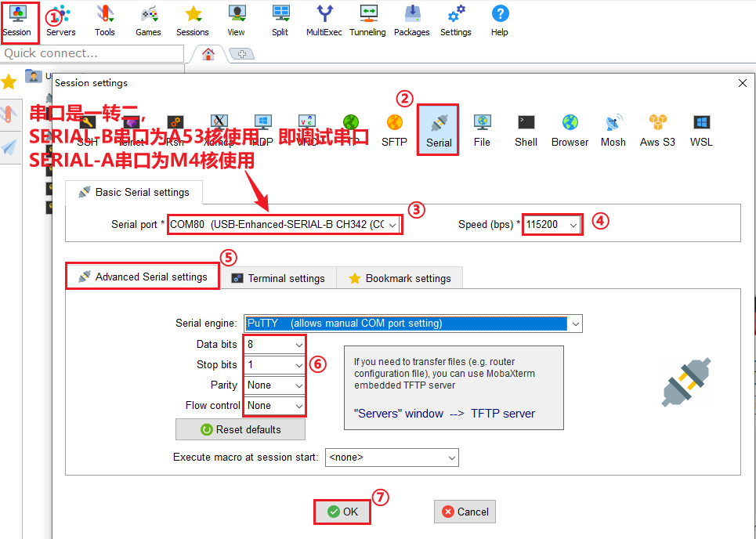Open a new tab with plus icon
The image size is (756, 539).
[x=242, y=54]
